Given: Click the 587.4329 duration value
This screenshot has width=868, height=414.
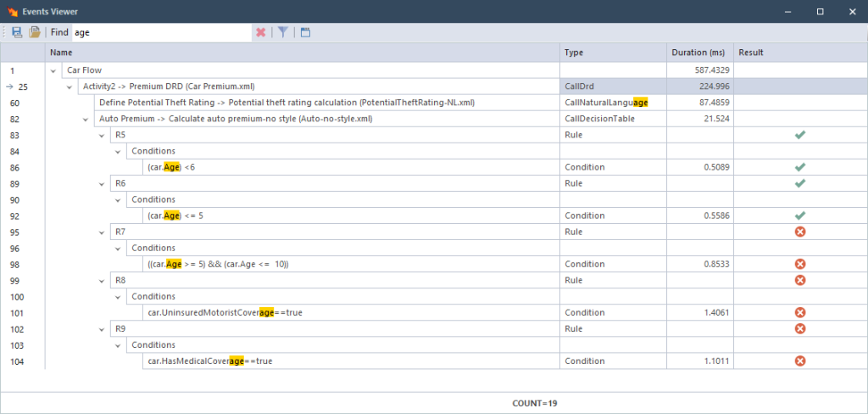Looking at the screenshot, I should click(x=712, y=70).
